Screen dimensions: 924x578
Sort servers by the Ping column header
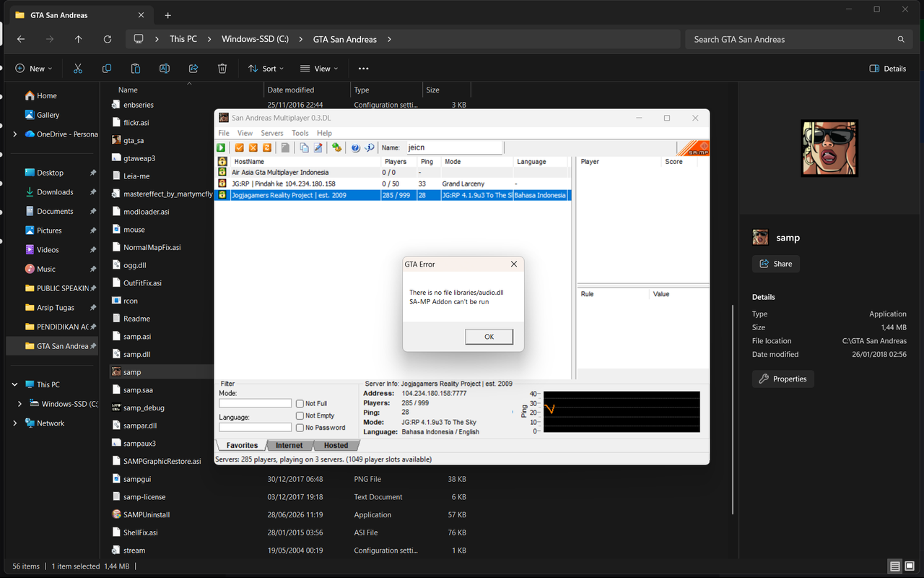tap(427, 162)
